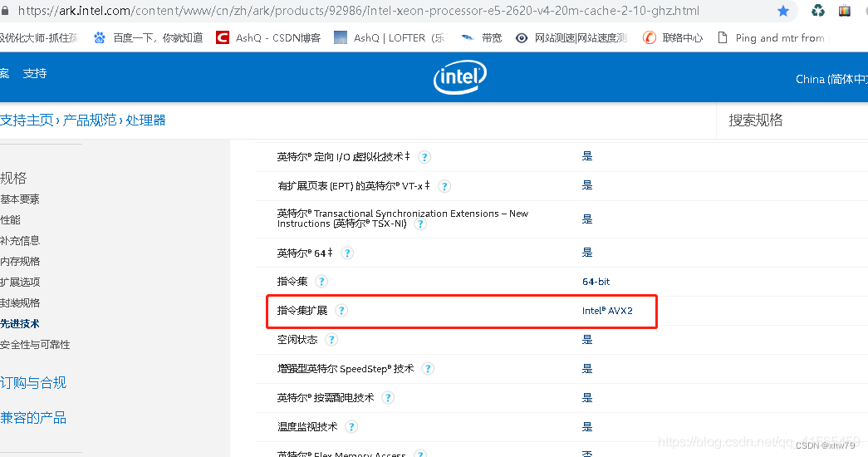
Task: Open 兼容的产品 sidebar link
Action: [x=33, y=418]
